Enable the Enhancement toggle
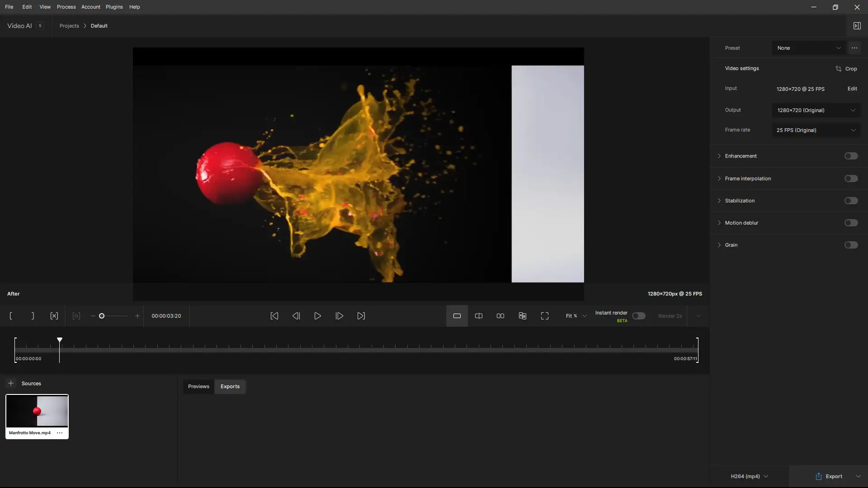868x488 pixels. click(851, 156)
